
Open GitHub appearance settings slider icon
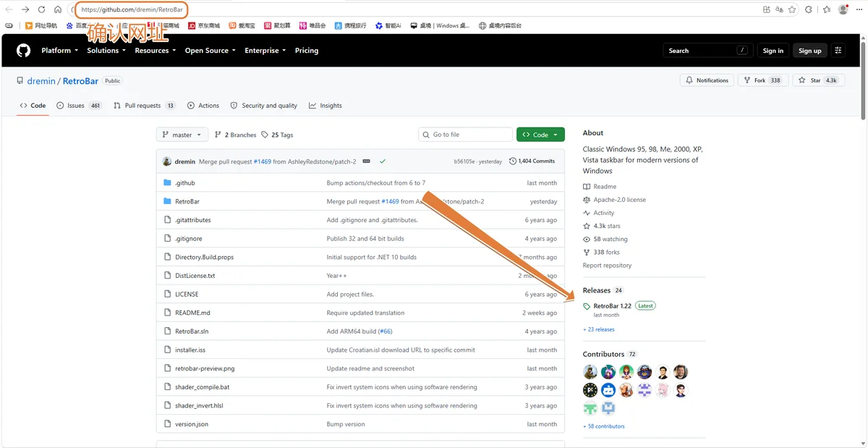(838, 51)
